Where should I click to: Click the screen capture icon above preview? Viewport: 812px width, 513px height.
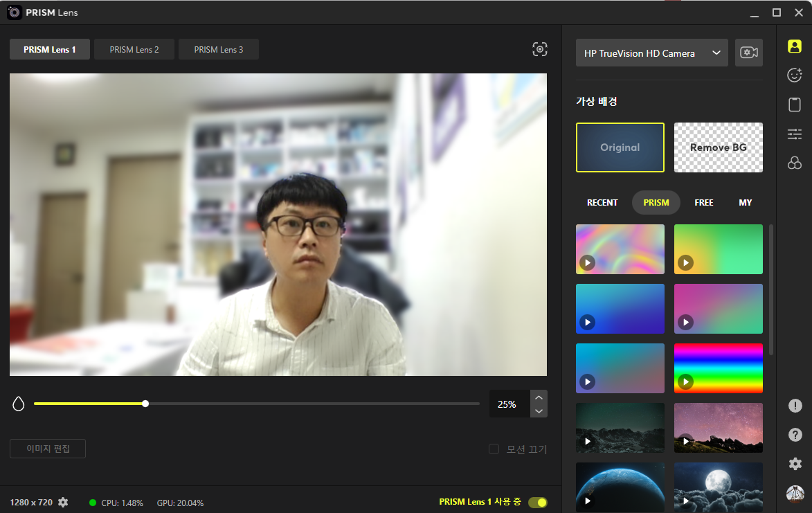point(540,49)
